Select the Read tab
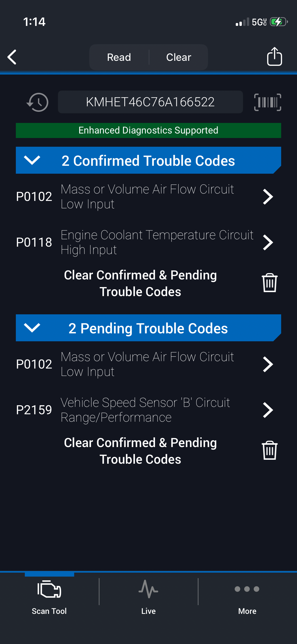 (119, 57)
